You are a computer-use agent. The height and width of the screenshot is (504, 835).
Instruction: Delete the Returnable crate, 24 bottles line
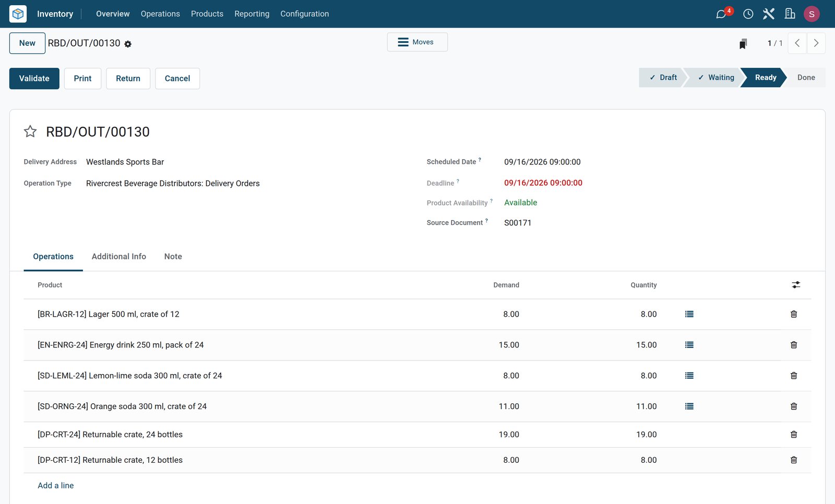point(794,435)
